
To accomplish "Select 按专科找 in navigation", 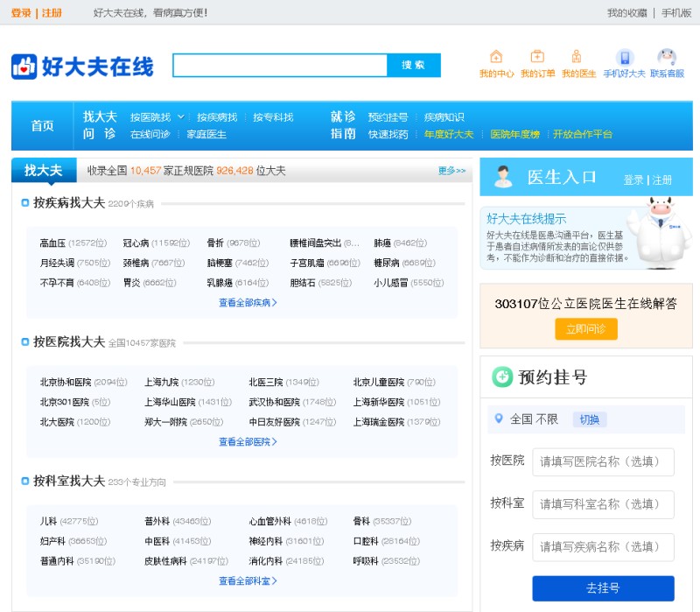I will 273,117.
